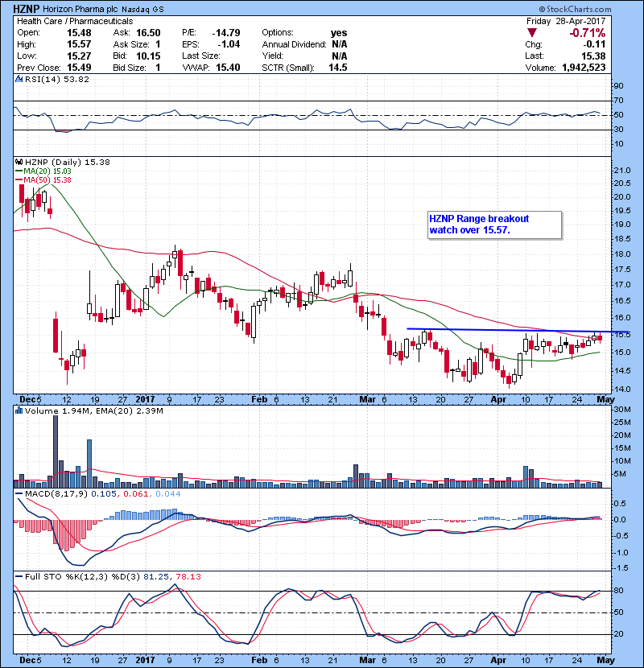Click the P/E value -14.79

point(226,33)
